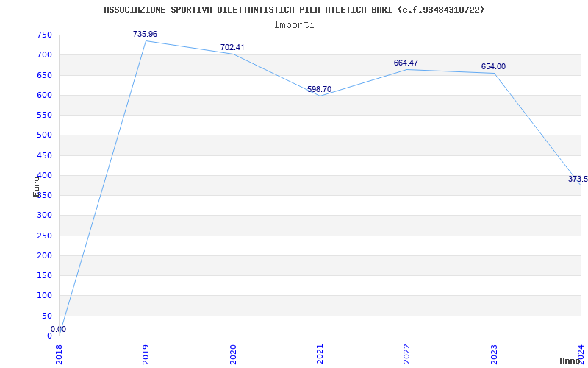588x368 pixels.
Task: Click the 550 y-axis tick label
Action: coord(44,116)
